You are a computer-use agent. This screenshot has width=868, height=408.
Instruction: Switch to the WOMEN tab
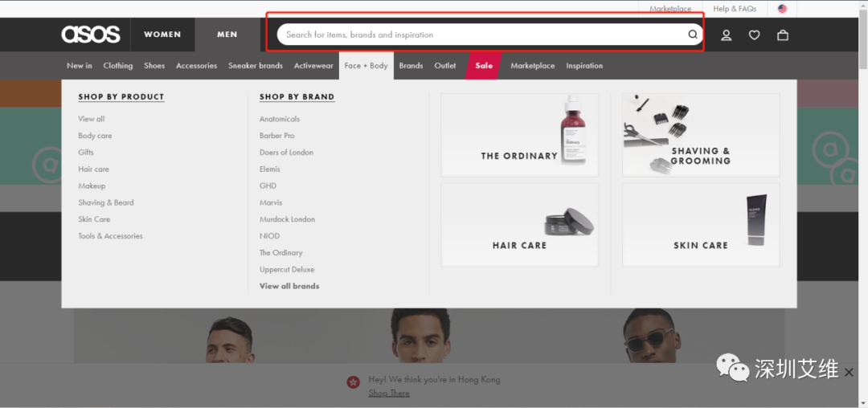coord(162,35)
